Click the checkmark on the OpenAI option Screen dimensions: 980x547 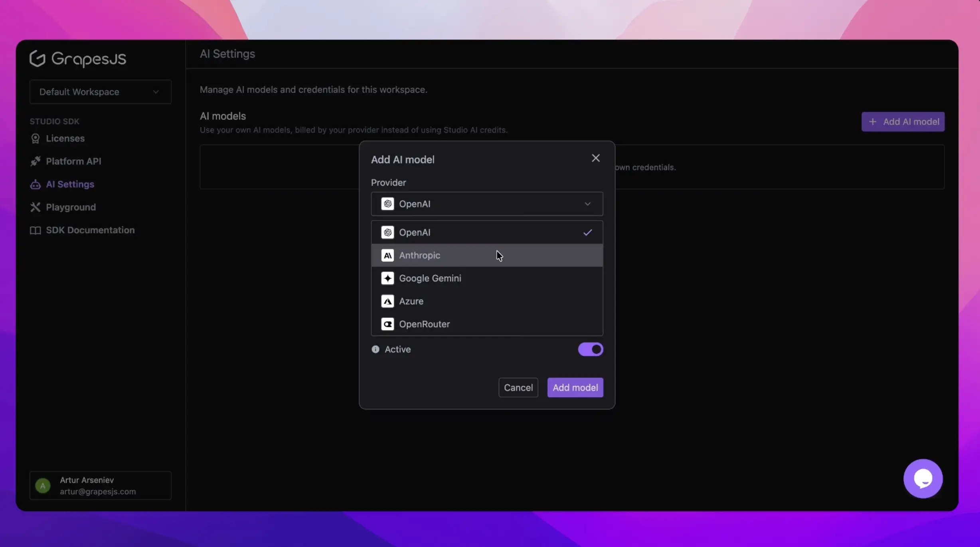587,232
